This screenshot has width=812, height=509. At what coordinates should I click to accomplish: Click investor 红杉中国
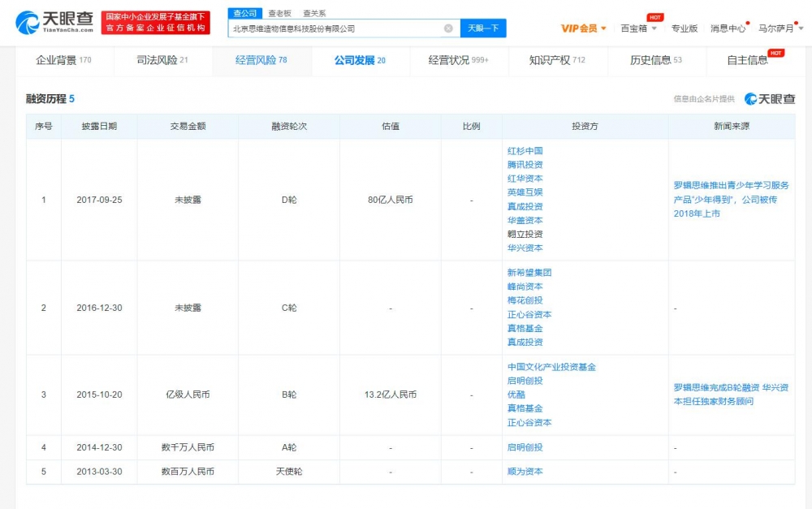point(525,151)
